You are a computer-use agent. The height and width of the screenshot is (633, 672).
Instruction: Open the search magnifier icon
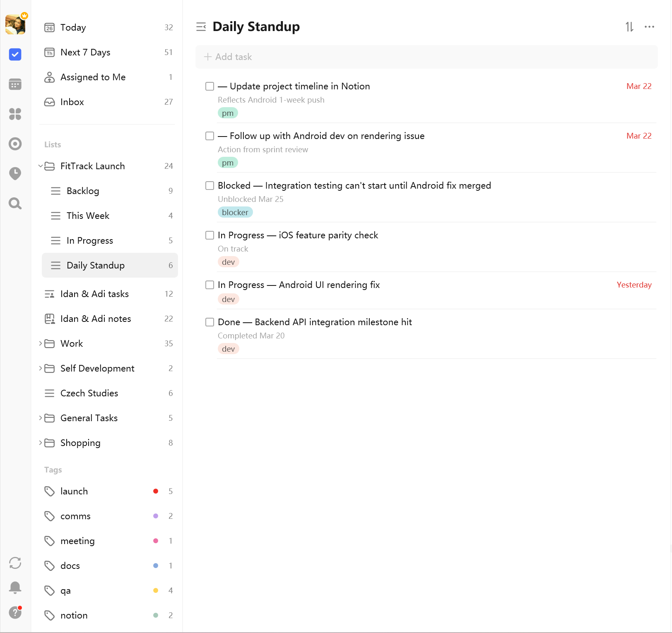pyautogui.click(x=15, y=204)
